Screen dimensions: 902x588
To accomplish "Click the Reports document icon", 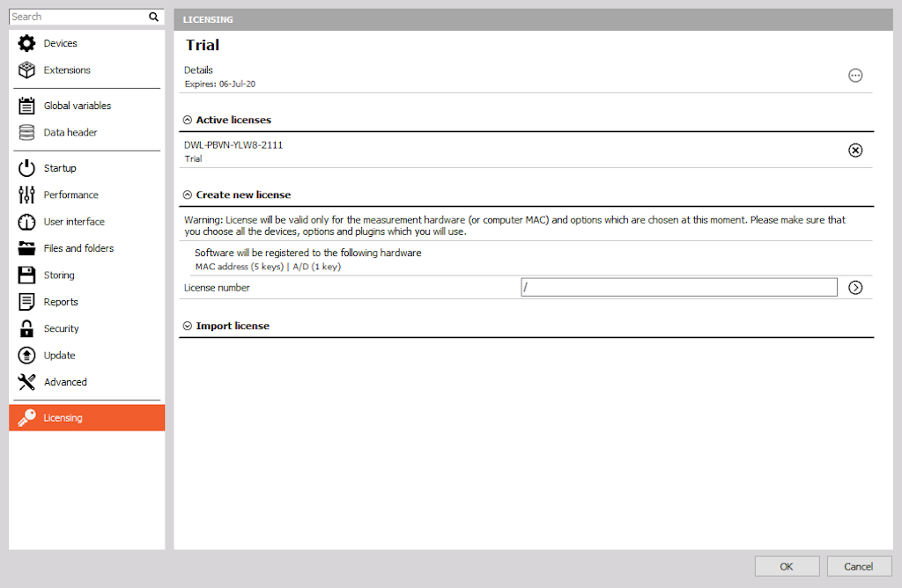I will 26,302.
